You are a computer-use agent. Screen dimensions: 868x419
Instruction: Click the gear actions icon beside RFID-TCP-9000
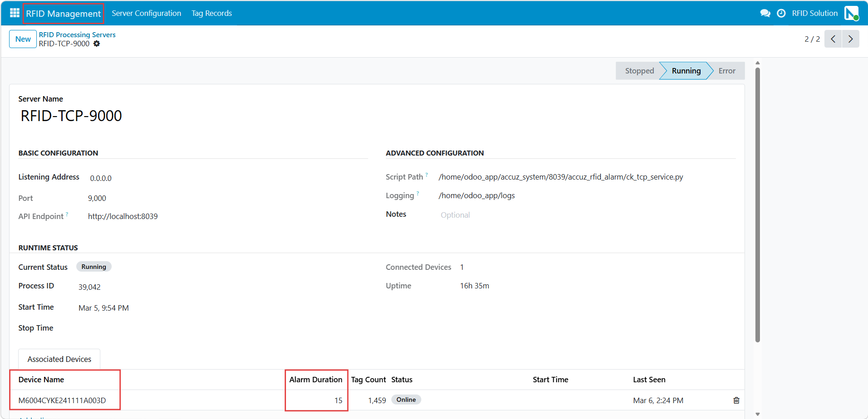(x=97, y=44)
